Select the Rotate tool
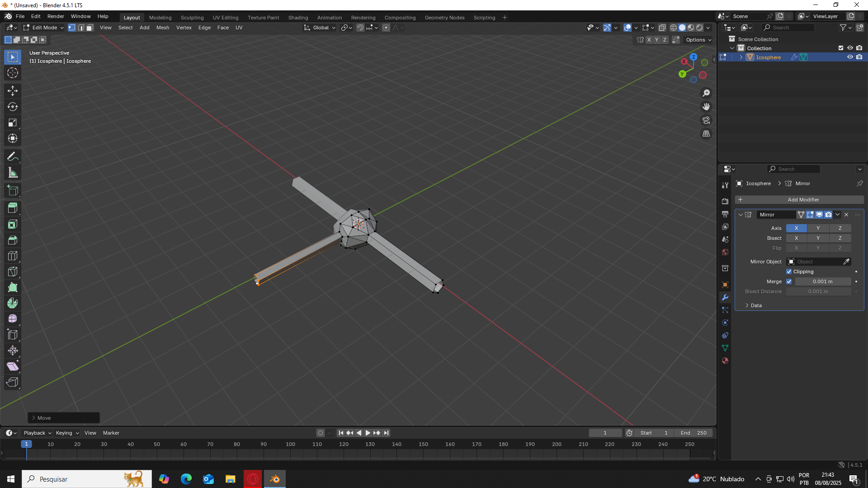The width and height of the screenshot is (868, 488). tap(13, 107)
